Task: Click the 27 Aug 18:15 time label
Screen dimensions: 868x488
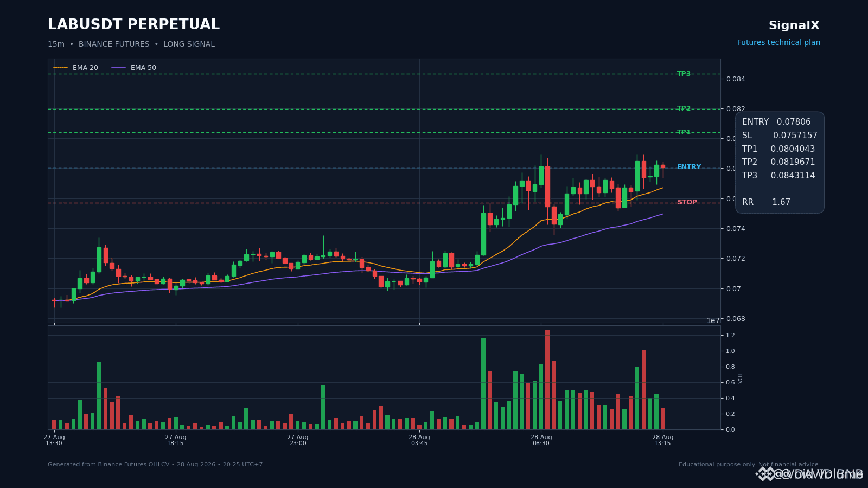Action: coord(176,440)
